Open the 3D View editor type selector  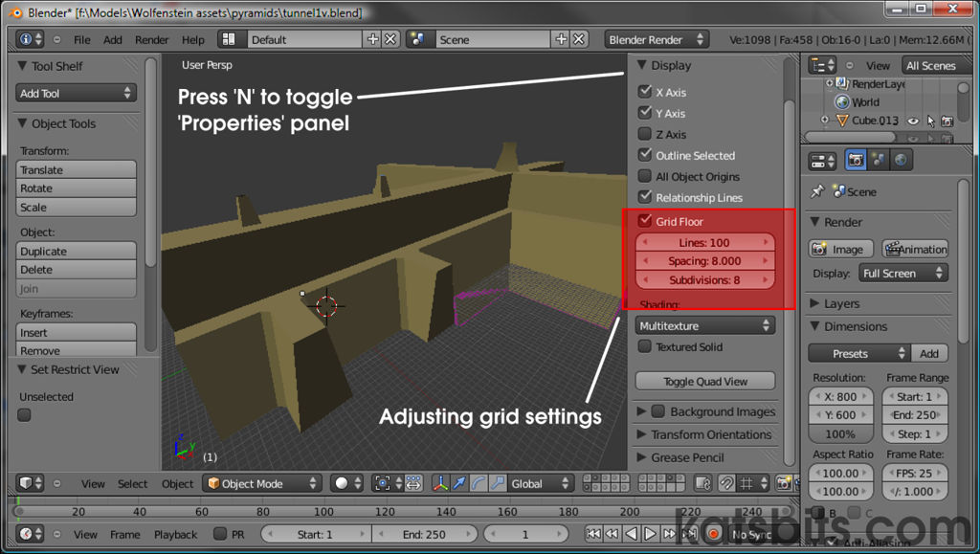(31, 483)
